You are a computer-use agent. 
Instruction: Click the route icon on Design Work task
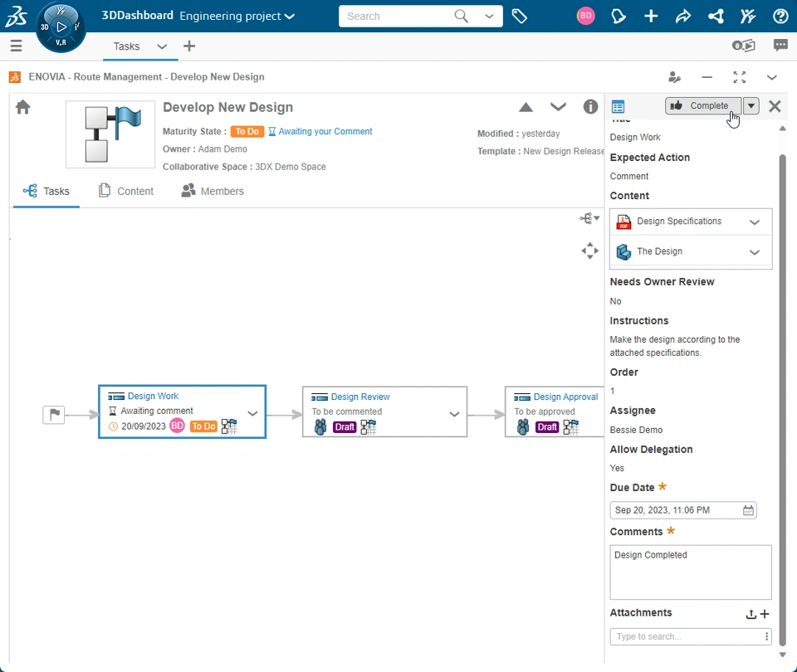pyautogui.click(x=229, y=426)
